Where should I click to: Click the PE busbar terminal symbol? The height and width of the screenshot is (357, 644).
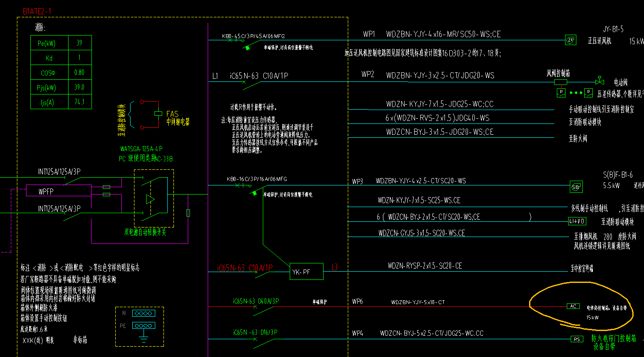[144, 325]
